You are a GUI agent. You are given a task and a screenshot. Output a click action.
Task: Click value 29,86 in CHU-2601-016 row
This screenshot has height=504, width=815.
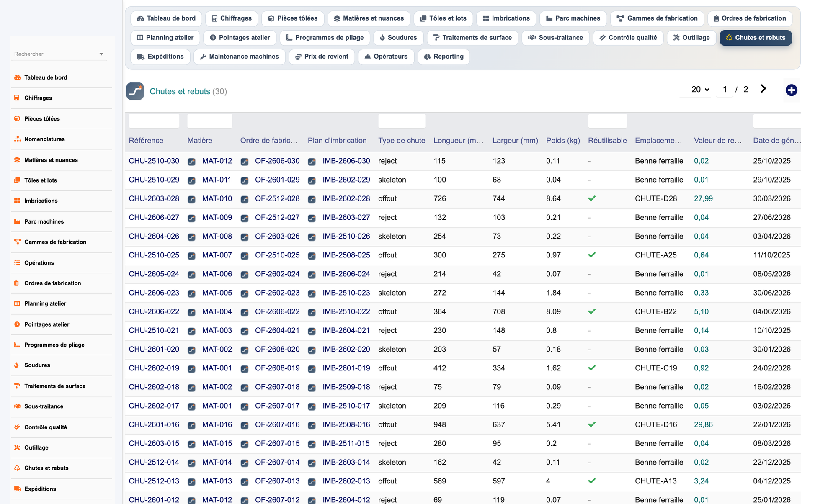point(703,424)
